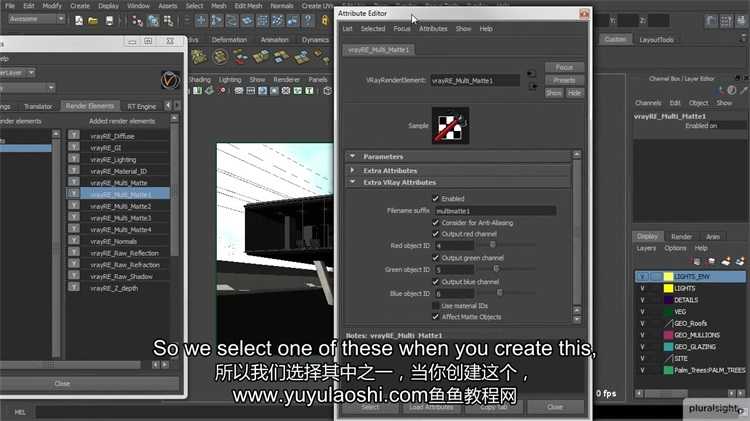Click the green grid icon in viewport toolbar
750x421 pixels.
(198, 90)
